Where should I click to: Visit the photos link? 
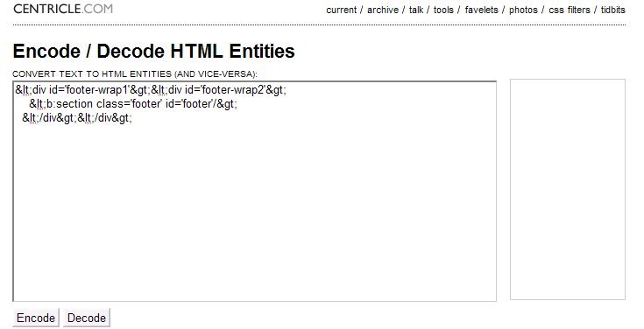(x=523, y=10)
